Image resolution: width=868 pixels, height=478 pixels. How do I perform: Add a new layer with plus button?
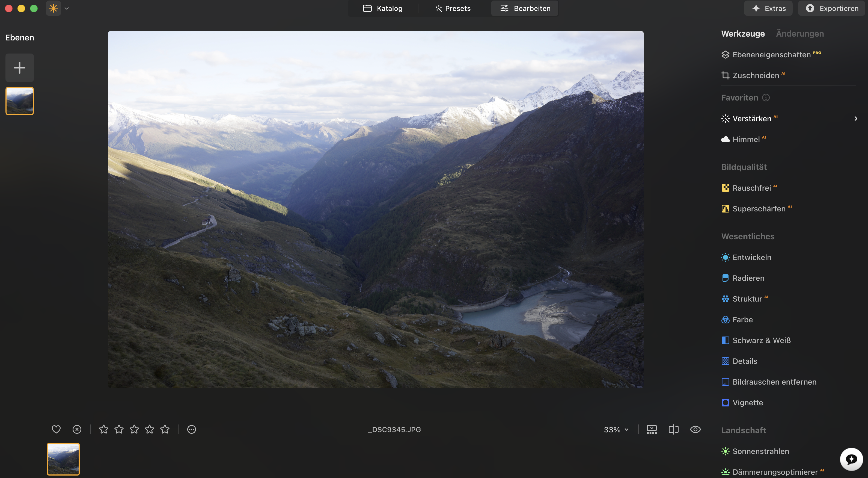(20, 68)
